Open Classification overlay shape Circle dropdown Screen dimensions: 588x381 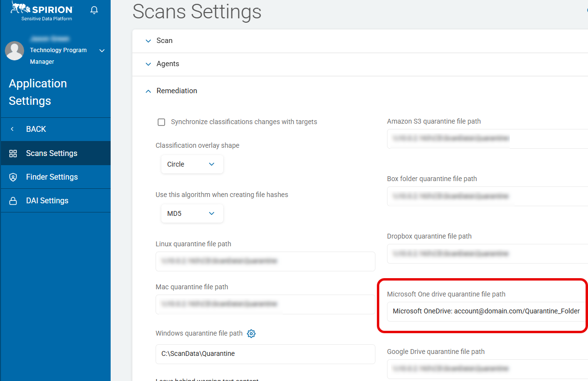(192, 164)
